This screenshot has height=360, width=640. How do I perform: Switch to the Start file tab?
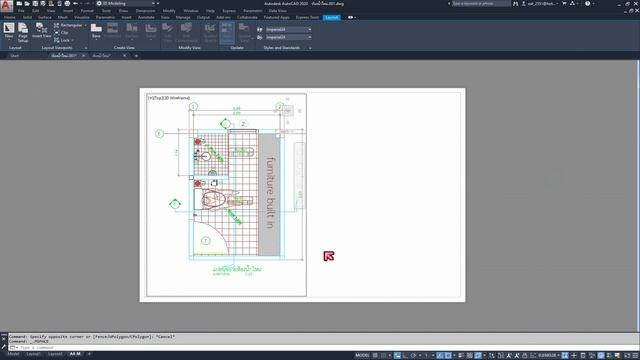(x=15, y=56)
